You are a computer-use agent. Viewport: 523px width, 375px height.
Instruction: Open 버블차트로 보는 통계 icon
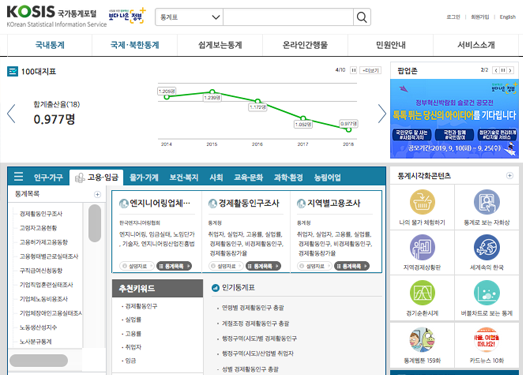tap(487, 293)
